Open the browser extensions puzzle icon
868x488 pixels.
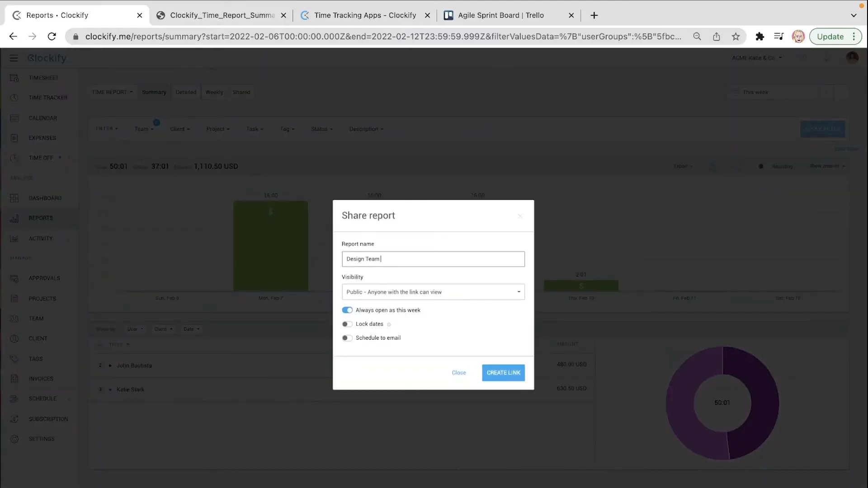759,37
